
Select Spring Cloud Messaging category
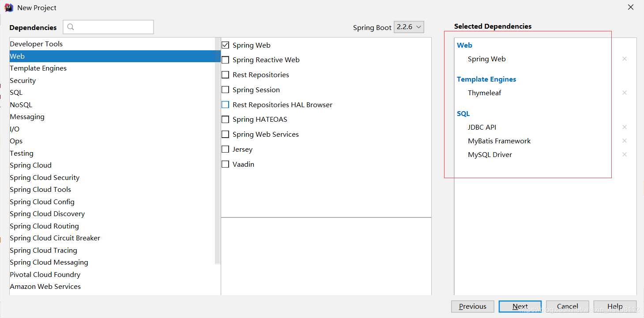112,262
